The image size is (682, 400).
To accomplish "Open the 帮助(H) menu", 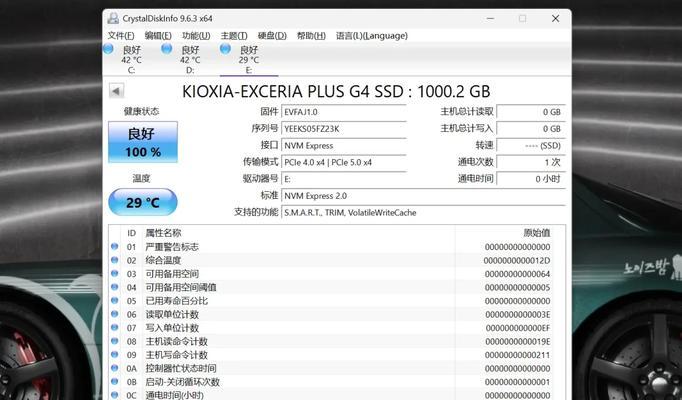I will pyautogui.click(x=311, y=36).
